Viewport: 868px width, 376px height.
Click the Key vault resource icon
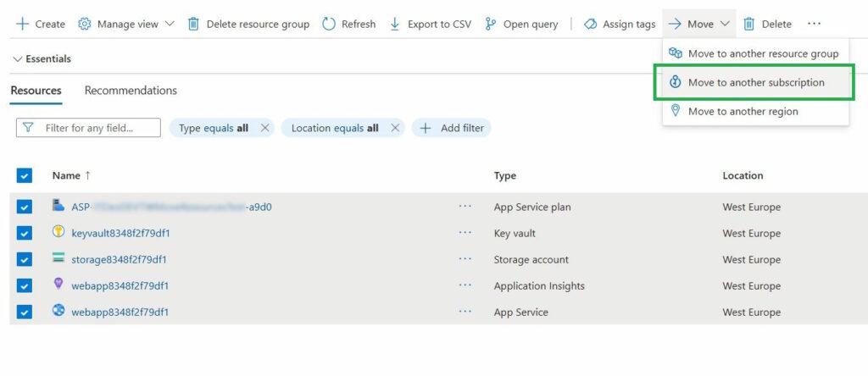pos(58,232)
